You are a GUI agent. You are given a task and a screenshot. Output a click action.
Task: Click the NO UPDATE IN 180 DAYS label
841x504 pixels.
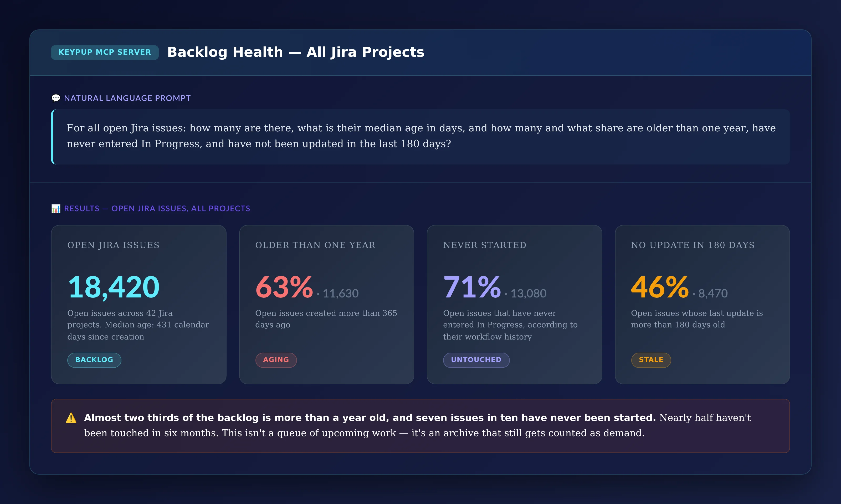point(693,245)
